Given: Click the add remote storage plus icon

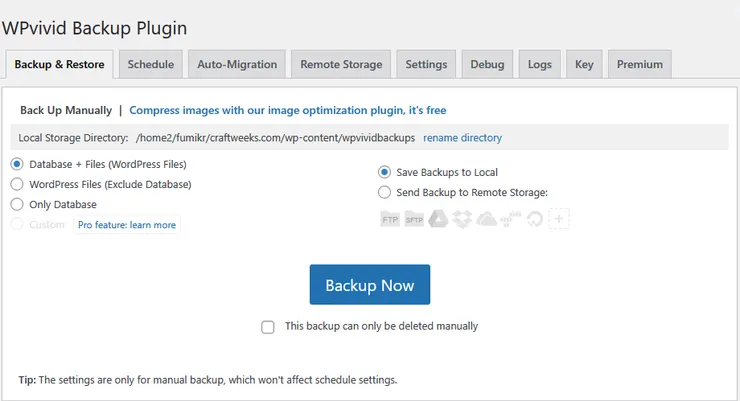Looking at the screenshot, I should [559, 219].
